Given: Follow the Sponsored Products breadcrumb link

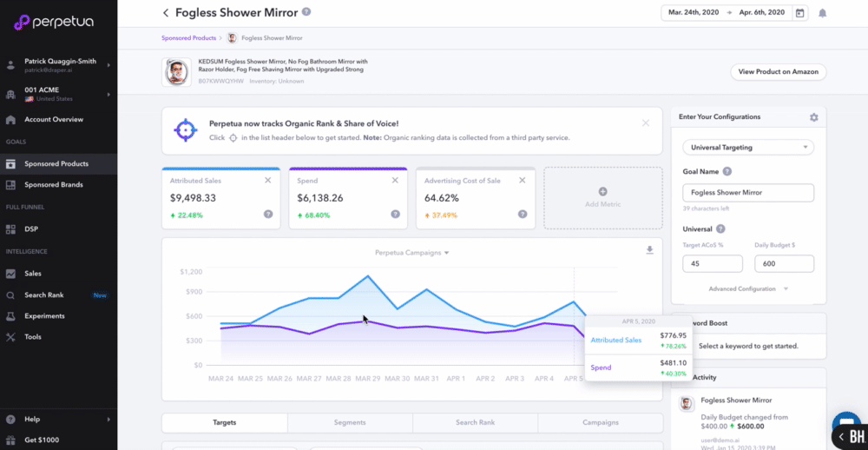Looking at the screenshot, I should click(188, 38).
